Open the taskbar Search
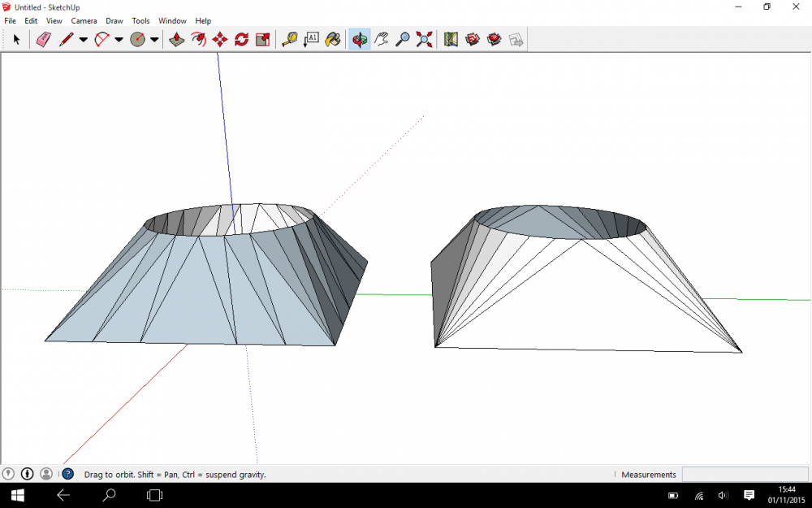Screen dimensions: 812x508 [x=109, y=496]
